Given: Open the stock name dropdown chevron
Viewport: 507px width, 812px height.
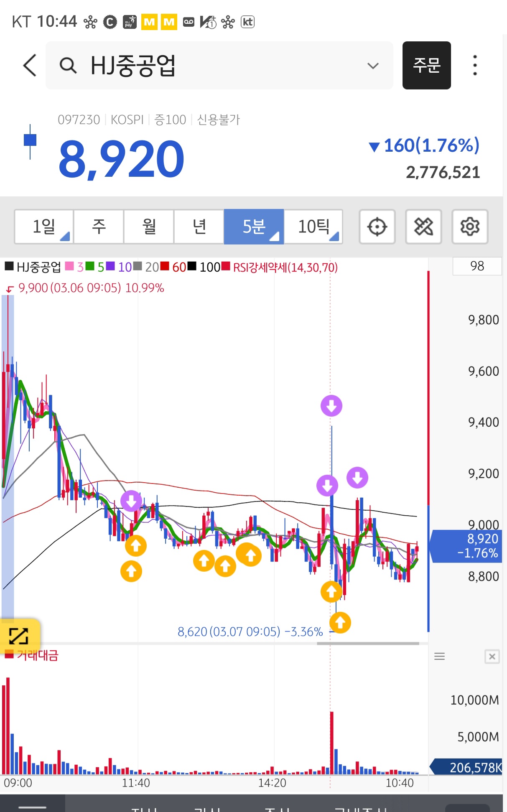Looking at the screenshot, I should click(x=372, y=66).
